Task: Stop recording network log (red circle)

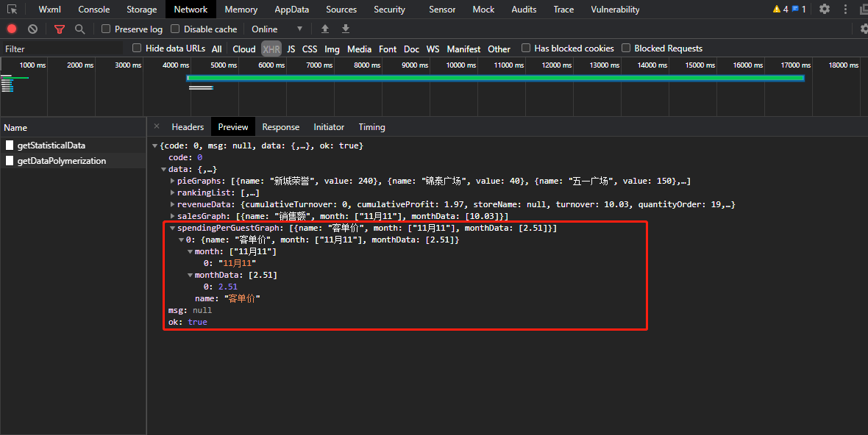Action: tap(12, 29)
